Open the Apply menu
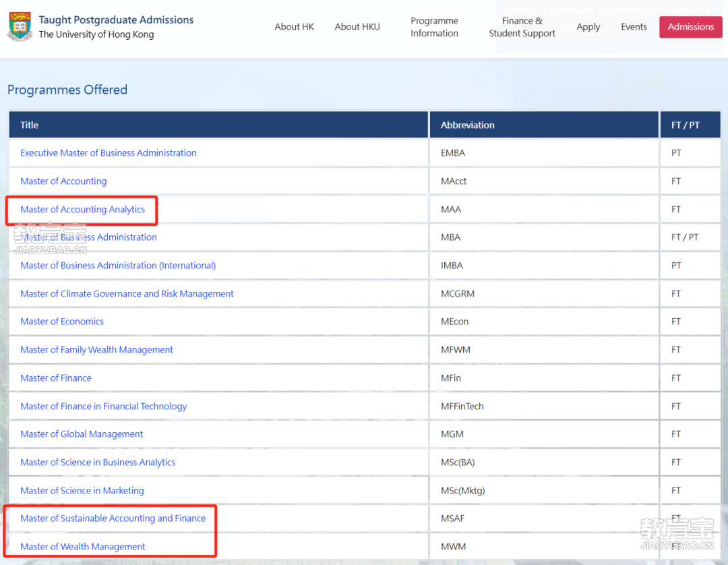Screen dimensions: 728x565 (588, 27)
